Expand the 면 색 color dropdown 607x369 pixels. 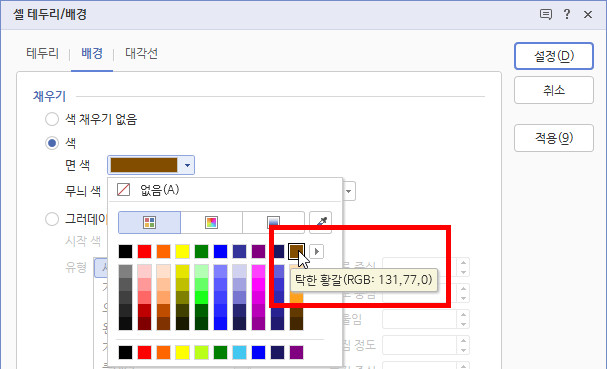pyautogui.click(x=187, y=165)
